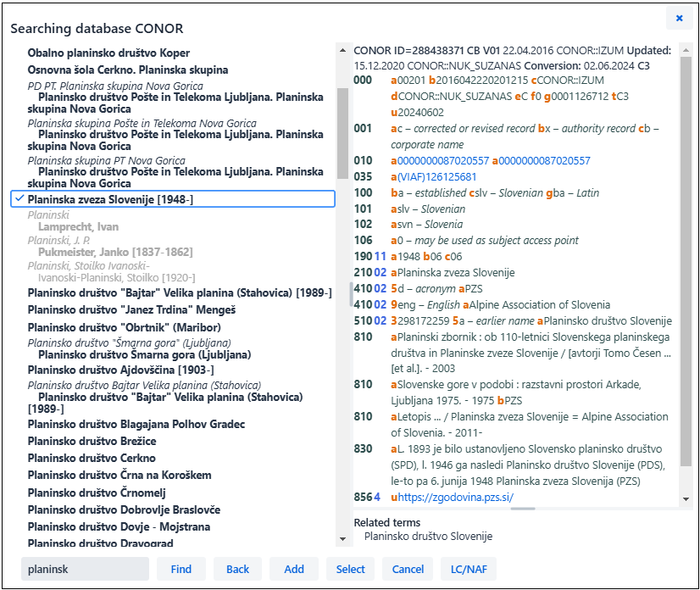Click the record panel vertical scrollbar thumb

click(x=686, y=261)
